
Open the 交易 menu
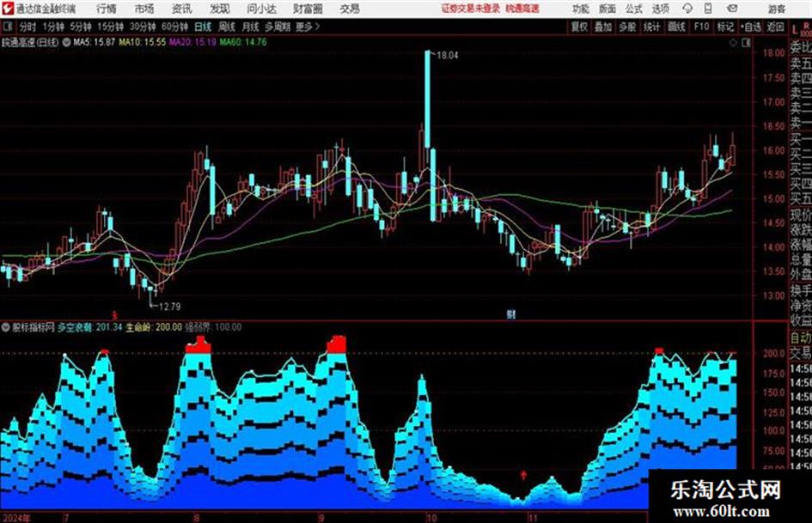pos(350,9)
